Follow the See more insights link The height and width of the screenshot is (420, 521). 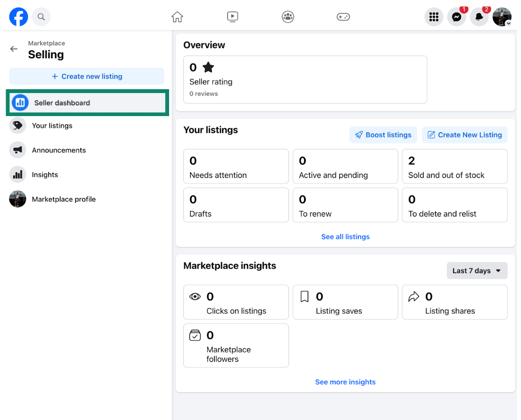click(345, 382)
